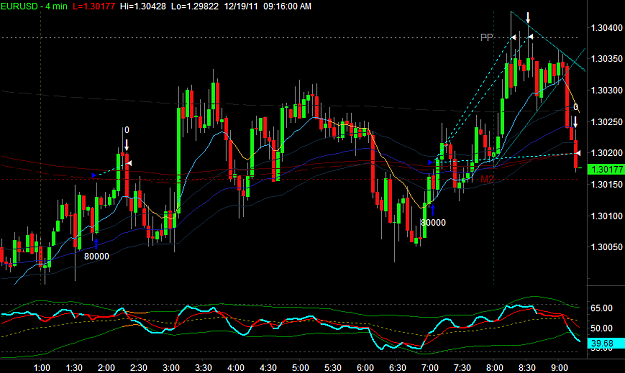Click the 09:16:00 AM timestamp

click(287, 6)
